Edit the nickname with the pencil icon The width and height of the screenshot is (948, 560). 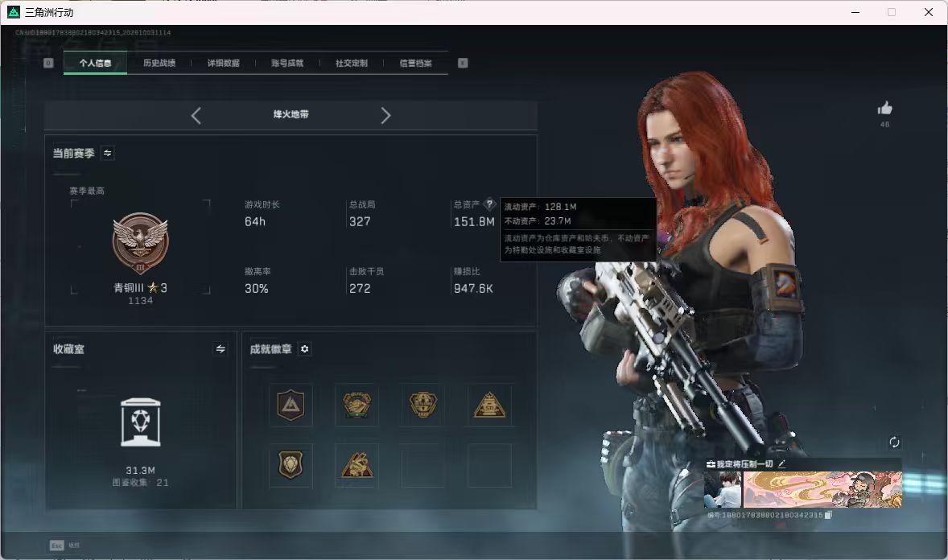coord(781,463)
